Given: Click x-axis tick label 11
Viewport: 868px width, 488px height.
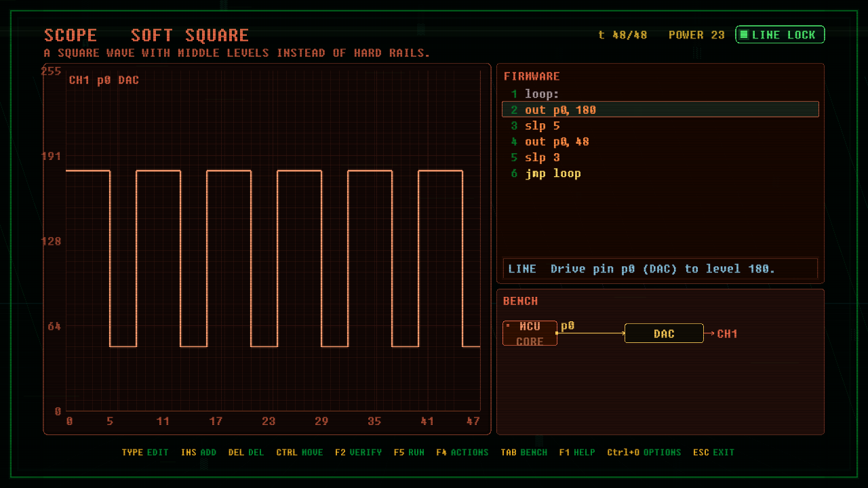Looking at the screenshot, I should (x=163, y=421).
